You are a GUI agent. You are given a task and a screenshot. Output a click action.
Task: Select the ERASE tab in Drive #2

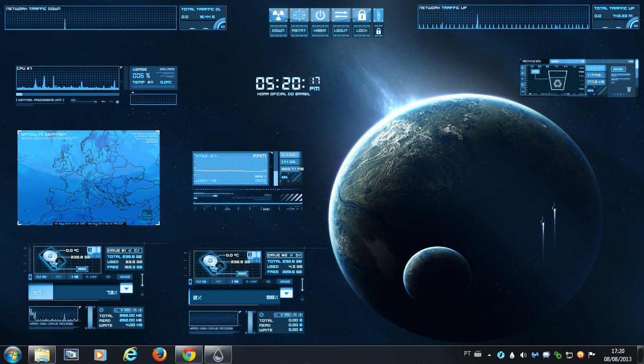click(x=285, y=282)
